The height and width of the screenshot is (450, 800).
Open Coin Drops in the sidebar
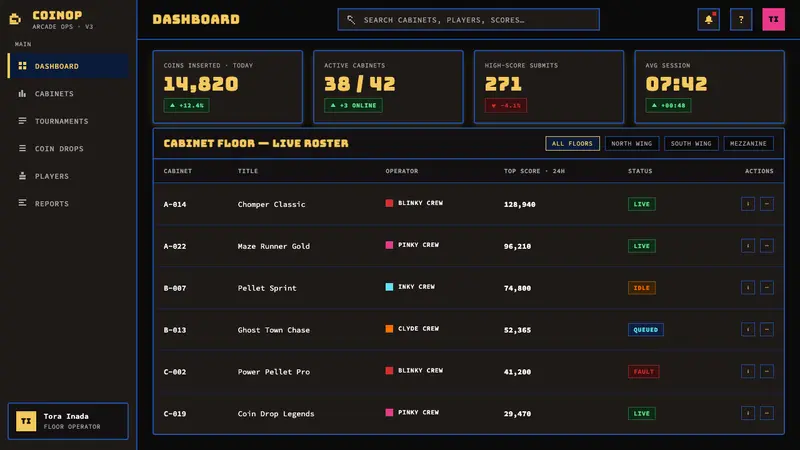tap(68, 148)
